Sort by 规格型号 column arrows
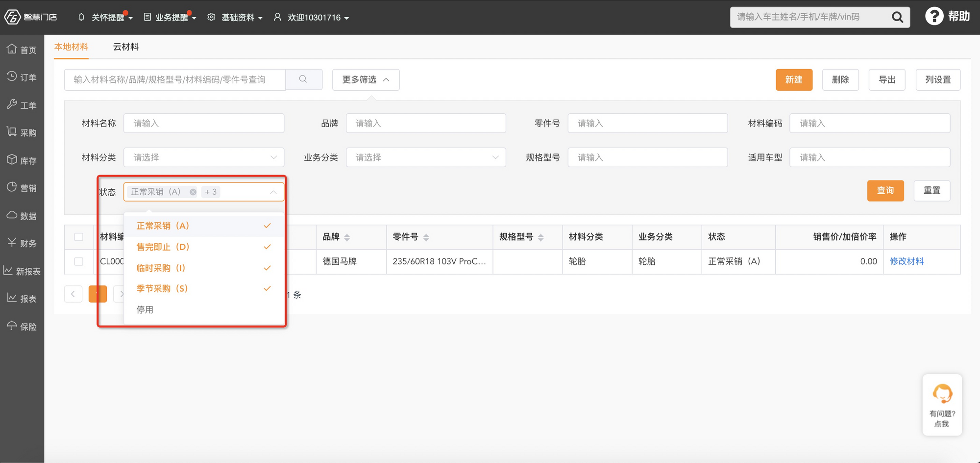This screenshot has width=980, height=463. click(x=540, y=237)
